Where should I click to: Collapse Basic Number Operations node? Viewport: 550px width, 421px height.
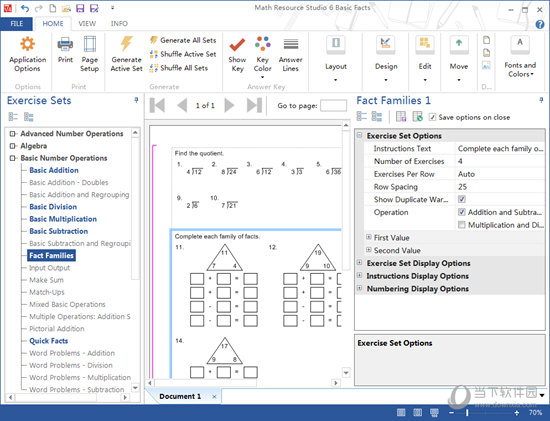coord(13,158)
